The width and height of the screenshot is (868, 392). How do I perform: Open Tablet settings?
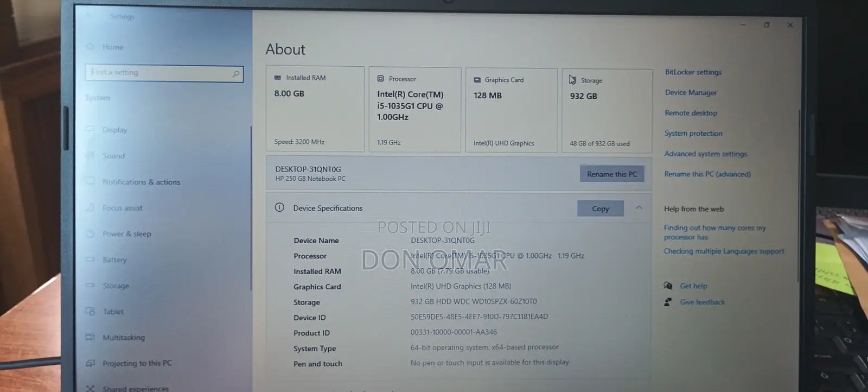point(113,312)
